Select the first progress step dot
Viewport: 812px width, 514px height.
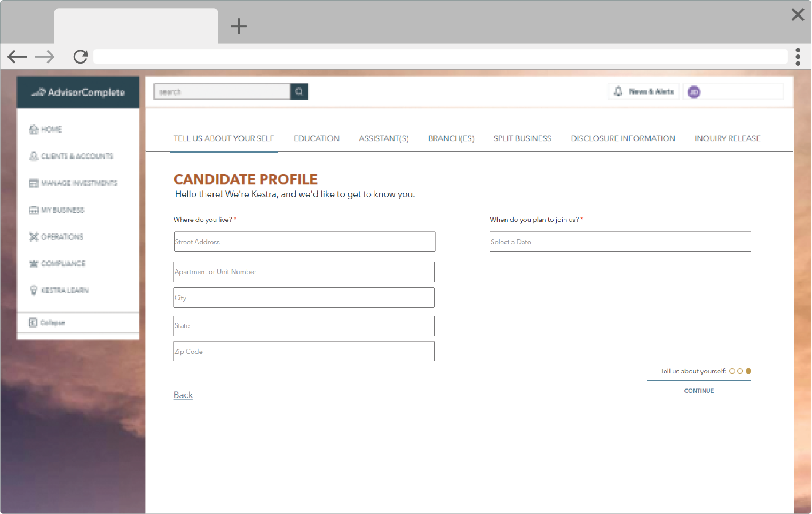(732, 371)
